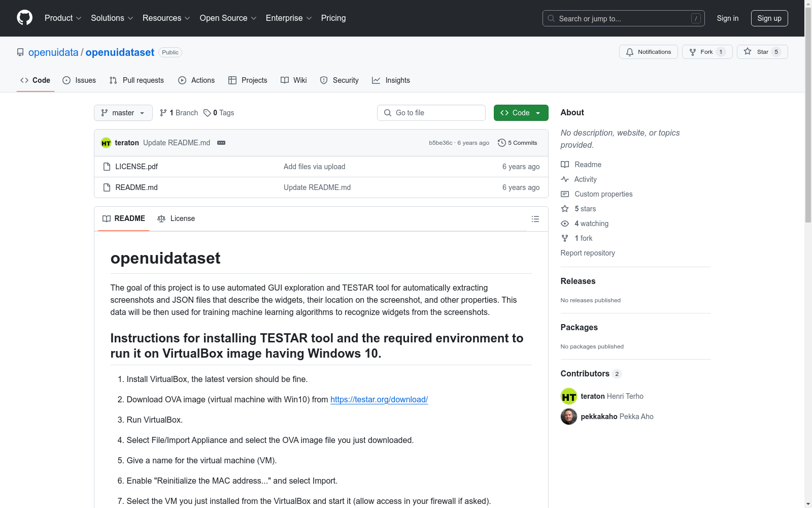Click Report repository

click(588, 253)
